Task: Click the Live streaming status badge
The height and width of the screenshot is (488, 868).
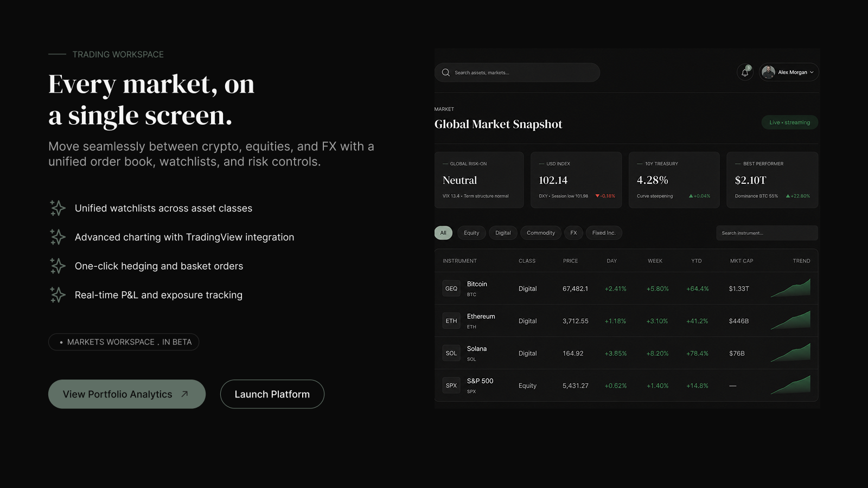Action: [x=790, y=123]
